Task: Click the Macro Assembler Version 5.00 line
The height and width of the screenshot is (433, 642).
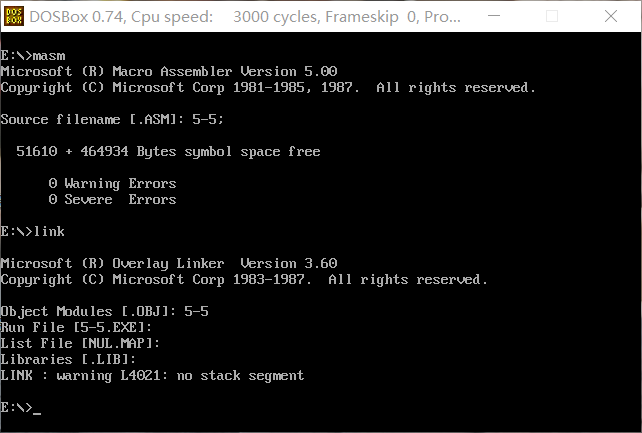Action: pos(169,72)
